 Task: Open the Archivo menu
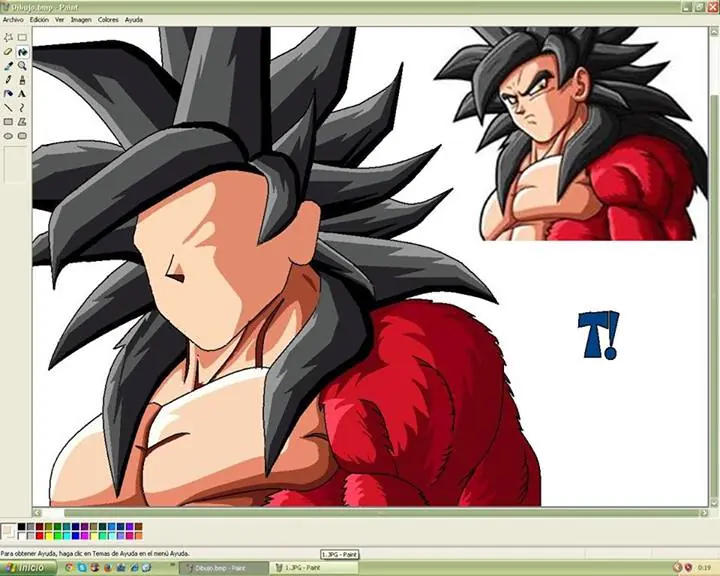coord(13,20)
